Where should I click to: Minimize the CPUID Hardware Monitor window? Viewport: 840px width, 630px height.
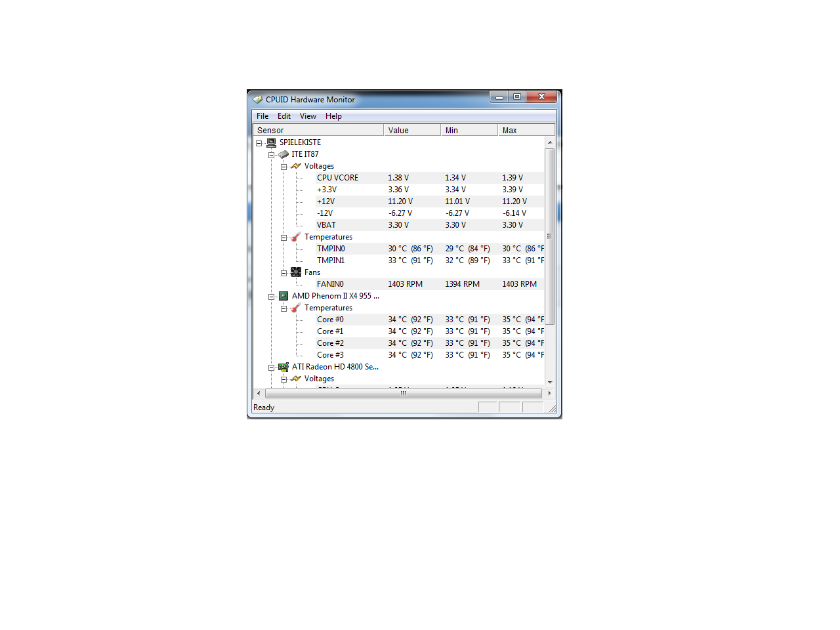click(x=499, y=97)
